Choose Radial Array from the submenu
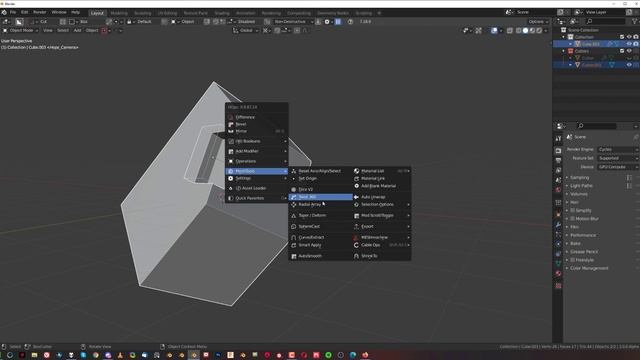The image size is (640, 360). tap(320, 204)
